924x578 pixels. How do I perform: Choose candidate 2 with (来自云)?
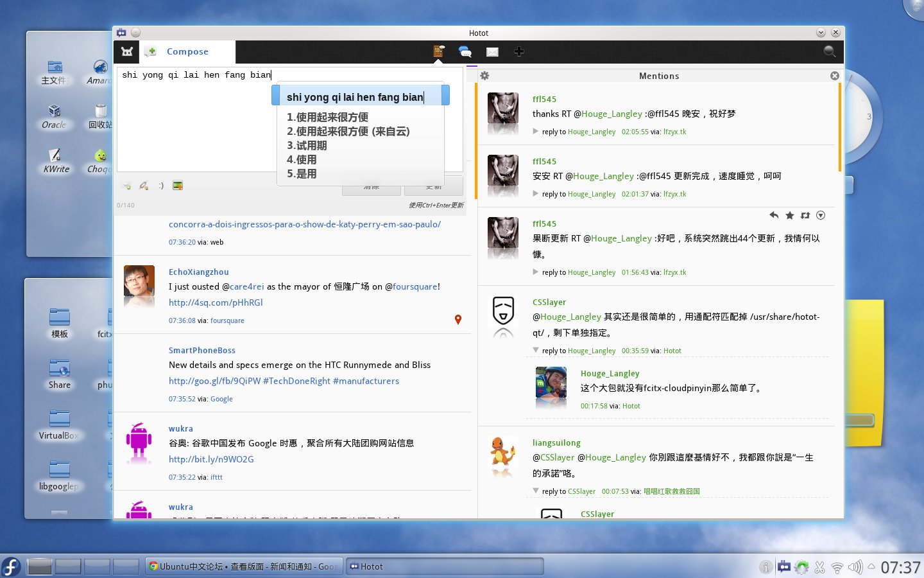(348, 131)
